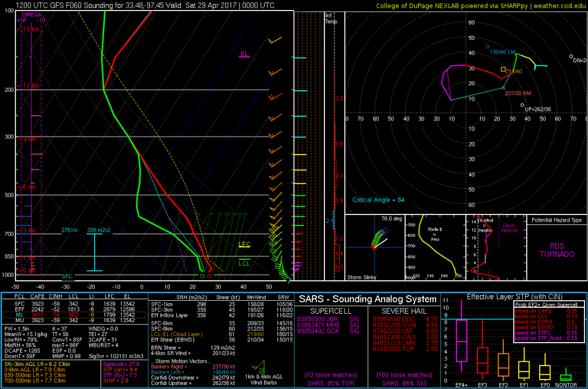Click "STP (cin) = 8.4" parameter

[121, 370]
